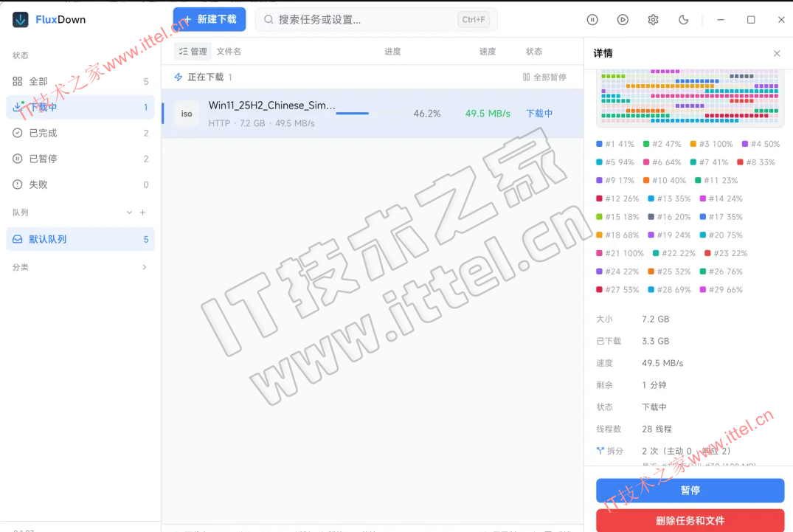Click thread #3 100% legend entry
The width and height of the screenshot is (793, 532).
click(x=711, y=144)
